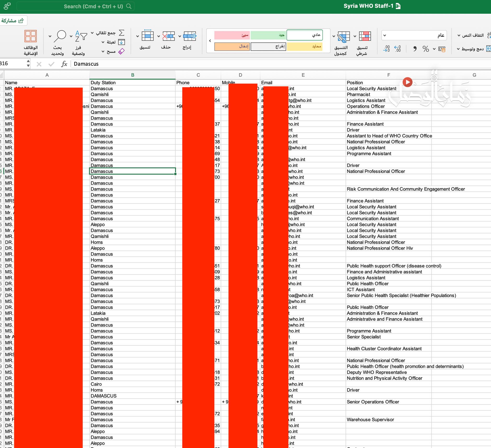Click the 'Position' header cell

tap(388, 83)
